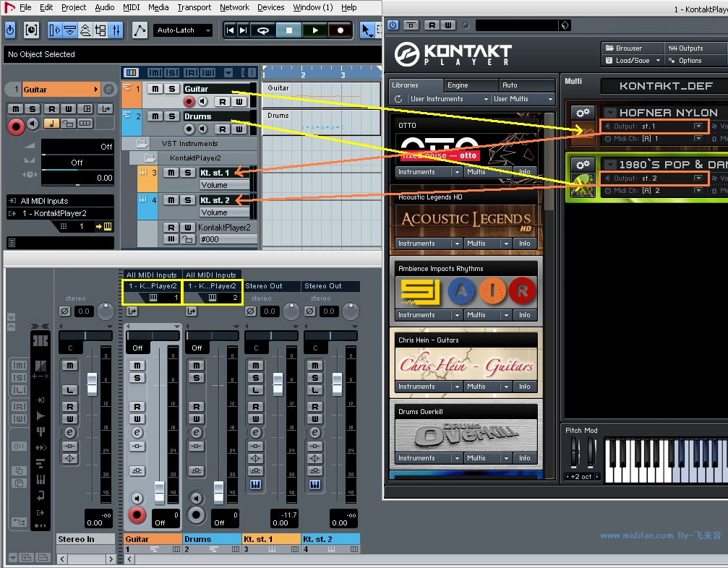Click the Stereo In channel fader
This screenshot has width=728, height=568.
92,384
